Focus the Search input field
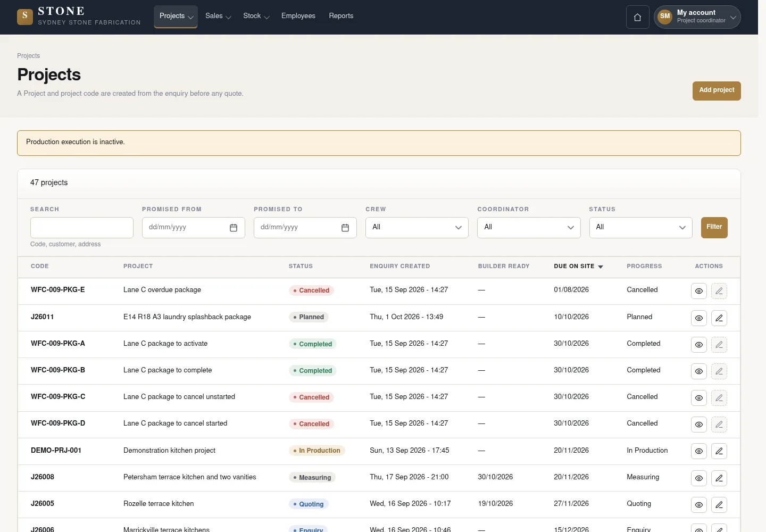Screen dimensions: 766x532 point(82,228)
